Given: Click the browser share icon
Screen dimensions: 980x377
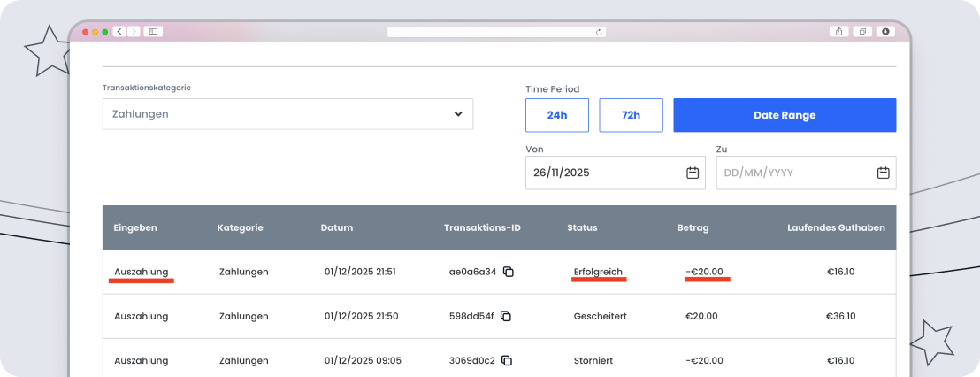Looking at the screenshot, I should coord(838,31).
